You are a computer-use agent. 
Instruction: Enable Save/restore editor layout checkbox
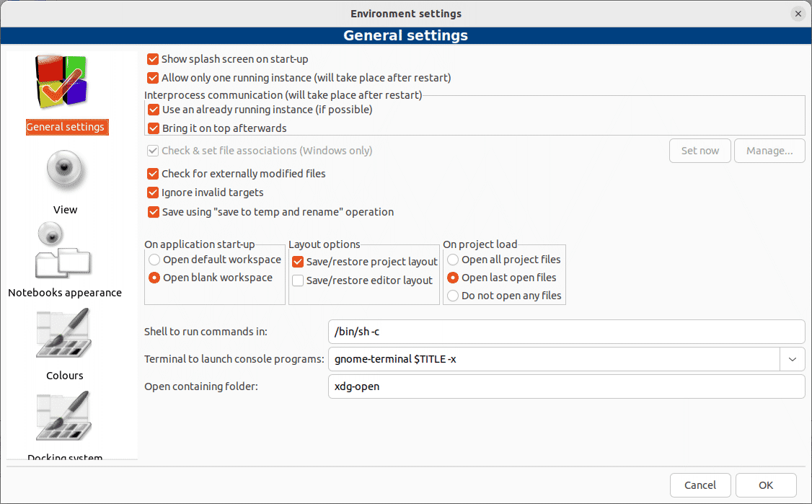pyautogui.click(x=298, y=280)
